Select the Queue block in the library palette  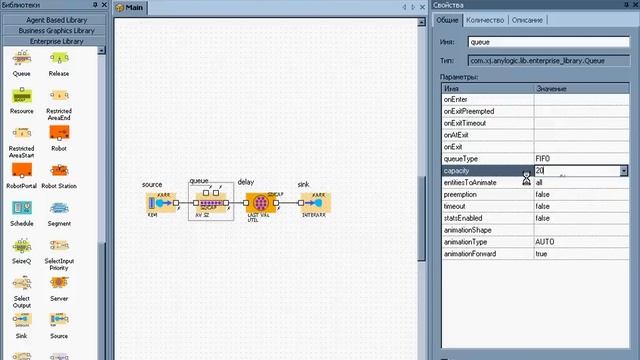[22, 63]
